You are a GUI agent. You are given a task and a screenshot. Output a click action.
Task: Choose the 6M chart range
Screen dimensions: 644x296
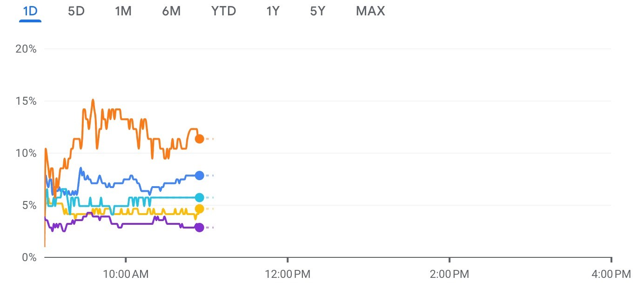coord(171,11)
